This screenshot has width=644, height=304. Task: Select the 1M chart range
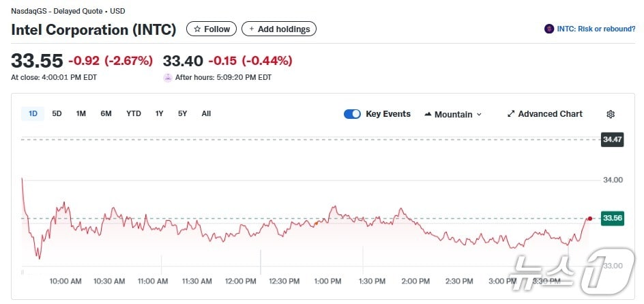80,113
